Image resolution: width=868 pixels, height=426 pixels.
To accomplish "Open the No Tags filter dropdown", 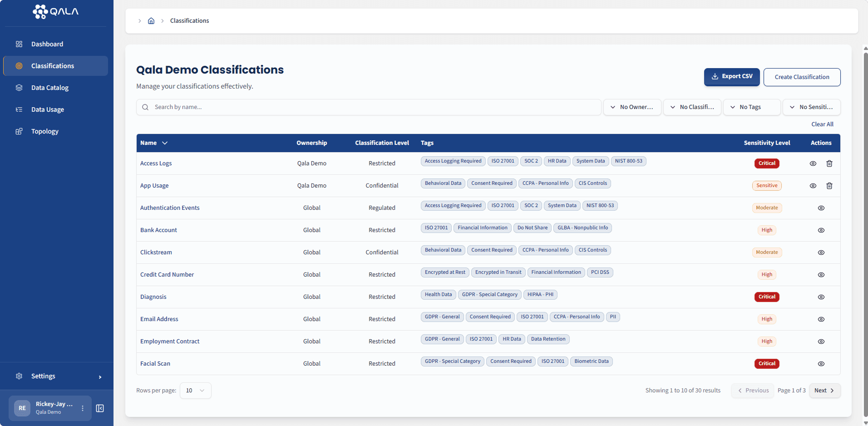I will coord(752,107).
